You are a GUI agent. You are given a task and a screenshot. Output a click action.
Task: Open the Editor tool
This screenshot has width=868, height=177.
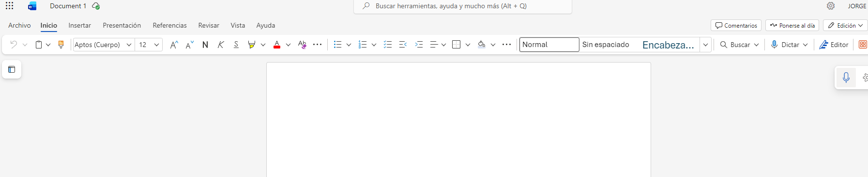coord(834,45)
